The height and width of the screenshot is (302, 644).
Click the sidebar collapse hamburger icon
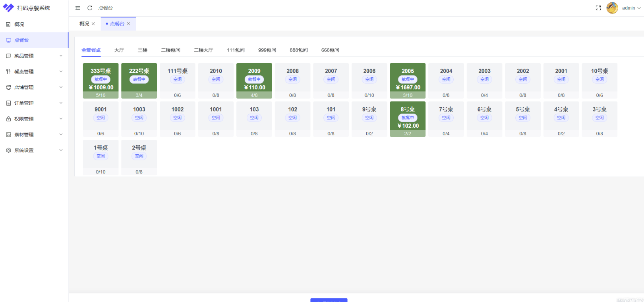click(78, 8)
